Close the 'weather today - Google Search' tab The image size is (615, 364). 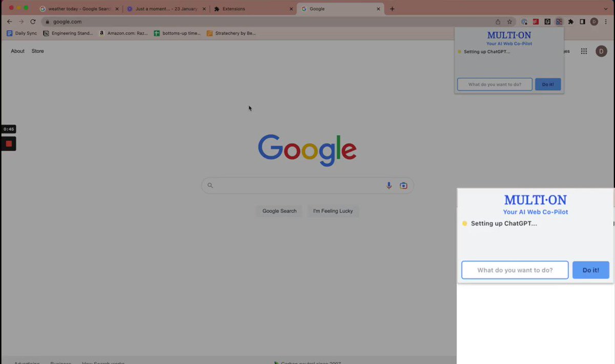117,9
